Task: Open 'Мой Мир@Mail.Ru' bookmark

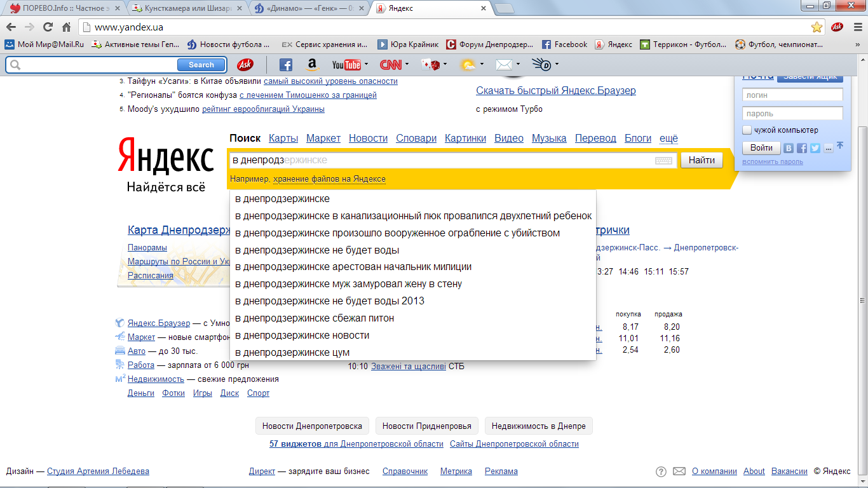Action: click(44, 44)
